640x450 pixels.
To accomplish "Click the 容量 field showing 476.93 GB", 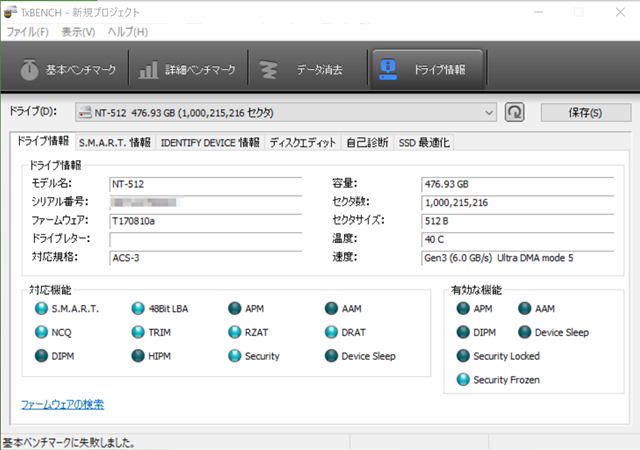I will 518,184.
